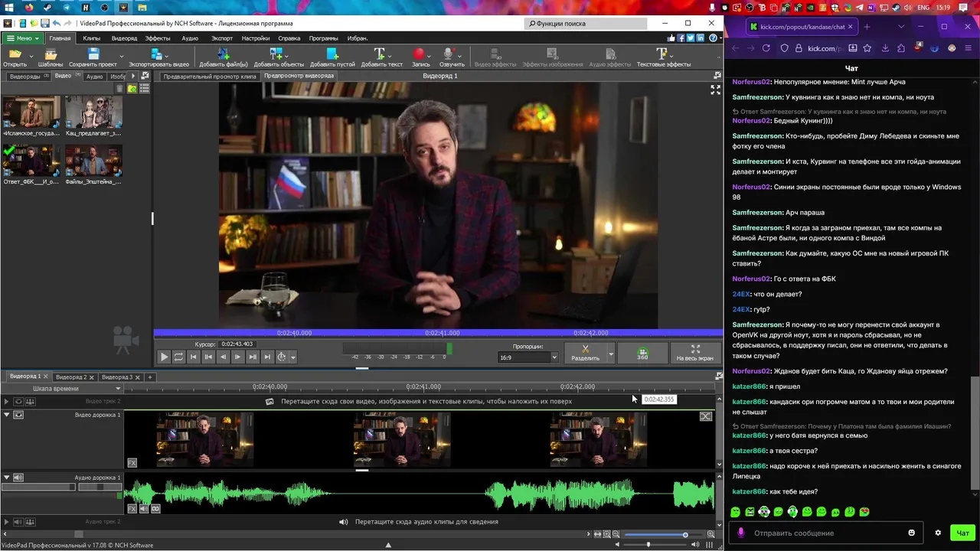Click the Озвучить microphone icon
Image resolution: width=980 pixels, height=551 pixels.
pyautogui.click(x=449, y=54)
